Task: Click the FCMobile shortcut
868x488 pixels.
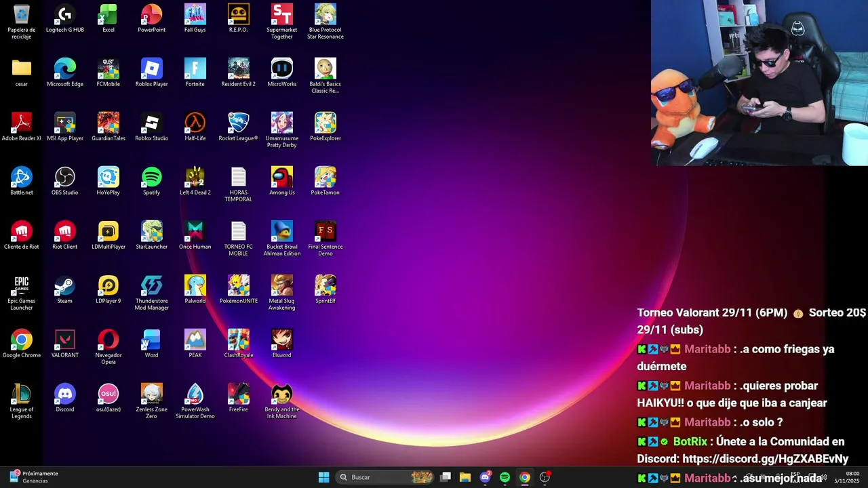Action: pos(108,73)
